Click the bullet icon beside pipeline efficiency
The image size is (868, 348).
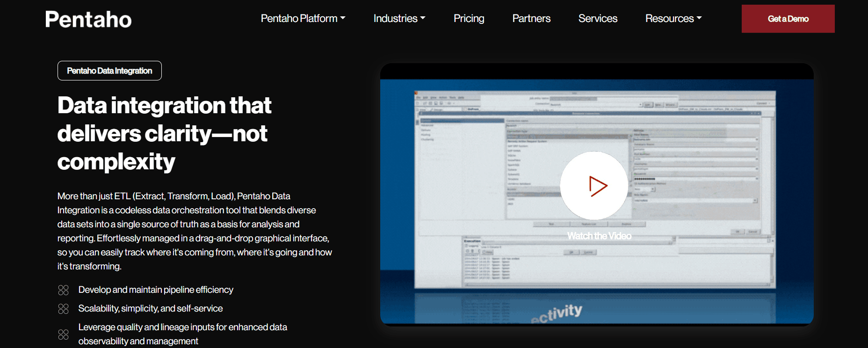pyautogui.click(x=63, y=290)
